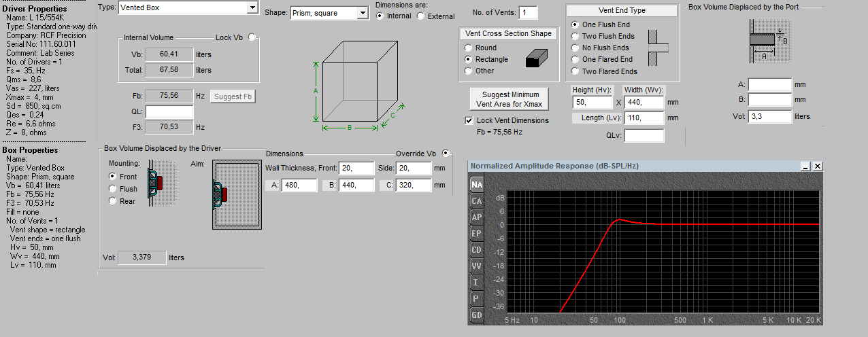The width and height of the screenshot is (868, 337).
Task: Open the GD graph tab
Action: [x=477, y=315]
